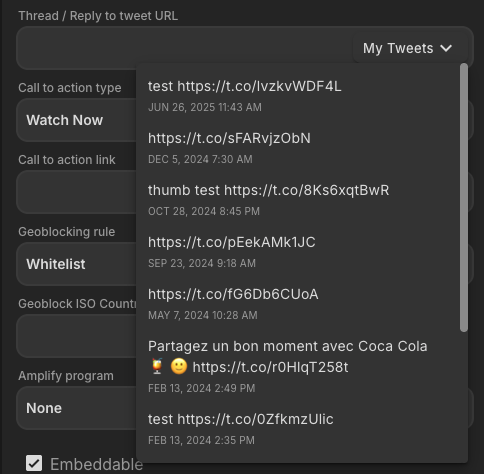The width and height of the screenshot is (484, 474).
Task: Pick tweet https://t.co/pEekAMk1JC from list
Action: pos(298,252)
